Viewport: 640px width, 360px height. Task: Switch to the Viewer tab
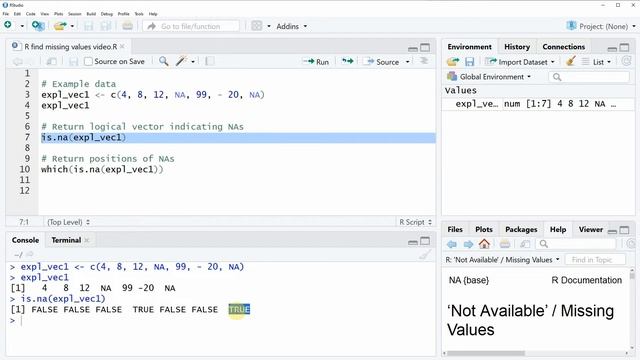coord(590,229)
